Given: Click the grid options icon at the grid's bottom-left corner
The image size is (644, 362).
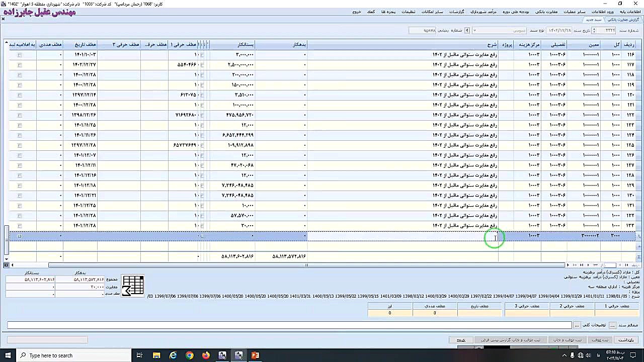Looking at the screenshot, I should 6,265.
